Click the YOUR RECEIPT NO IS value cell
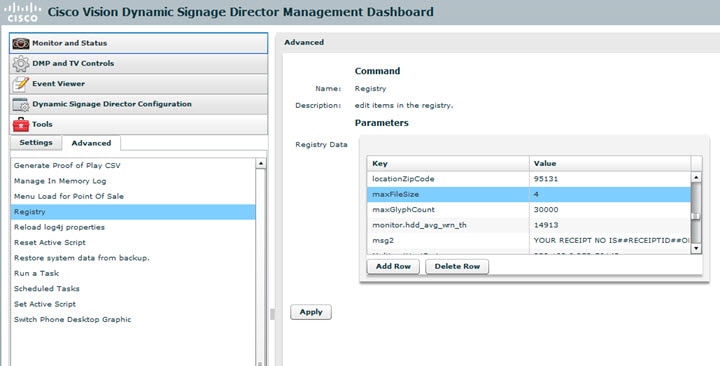Viewport: 720px width, 366px height. tap(610, 240)
